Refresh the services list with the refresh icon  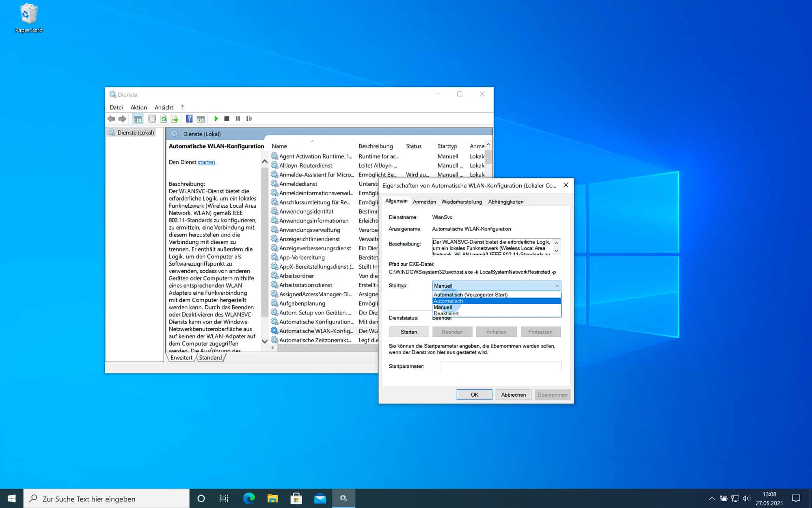163,118
